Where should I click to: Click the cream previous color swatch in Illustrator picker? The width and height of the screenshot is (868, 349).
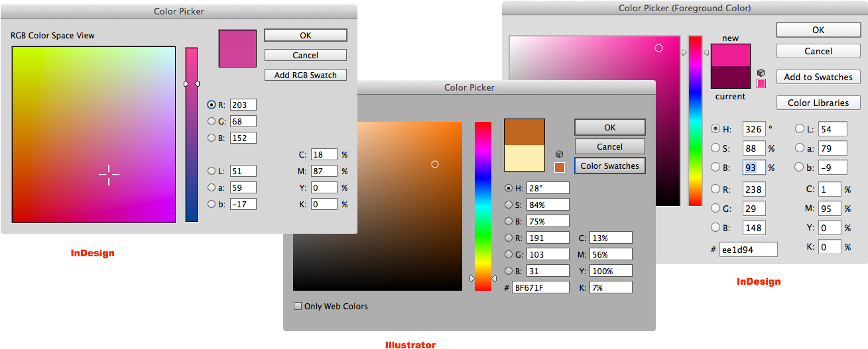point(525,159)
